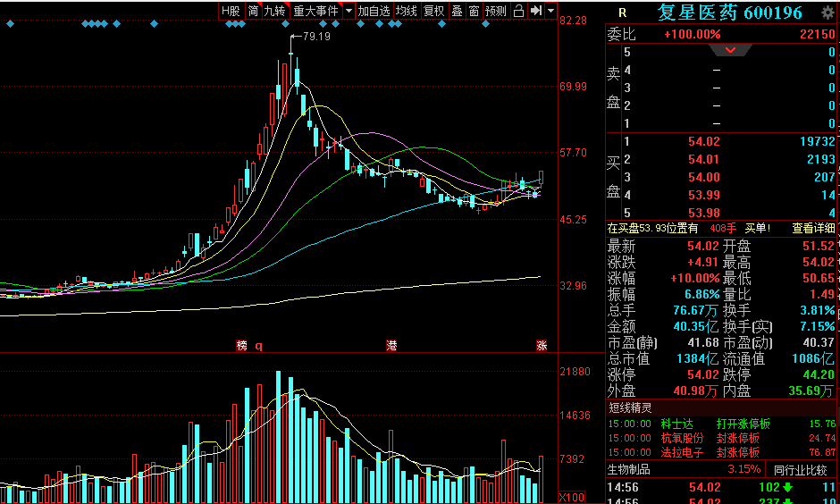Click the red q marker under the chart
Image resolution: width=840 pixels, height=504 pixels.
coord(259,346)
